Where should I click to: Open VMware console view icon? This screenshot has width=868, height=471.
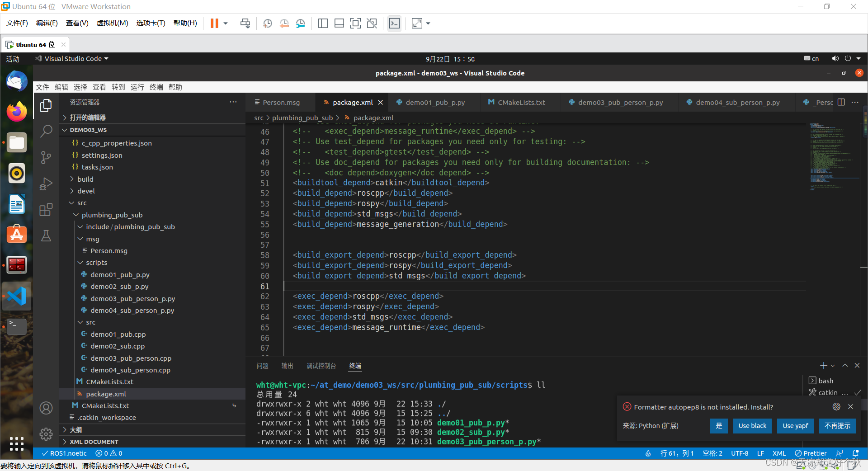click(x=394, y=24)
